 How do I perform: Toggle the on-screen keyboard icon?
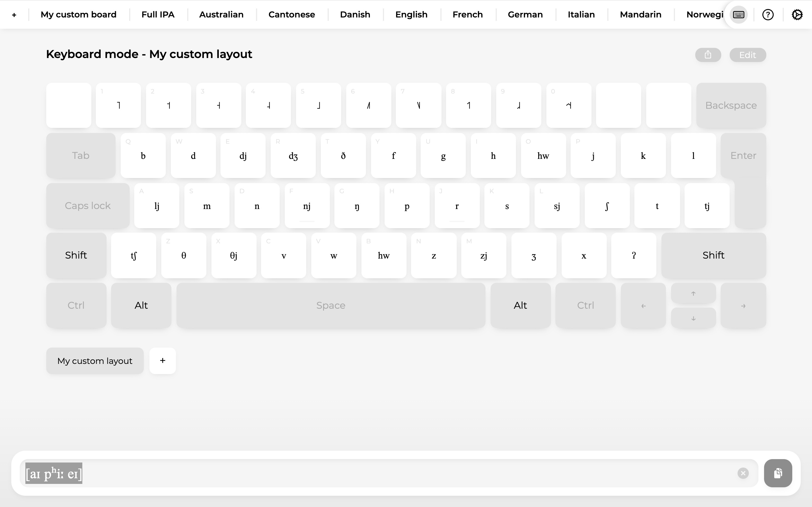[x=738, y=14]
